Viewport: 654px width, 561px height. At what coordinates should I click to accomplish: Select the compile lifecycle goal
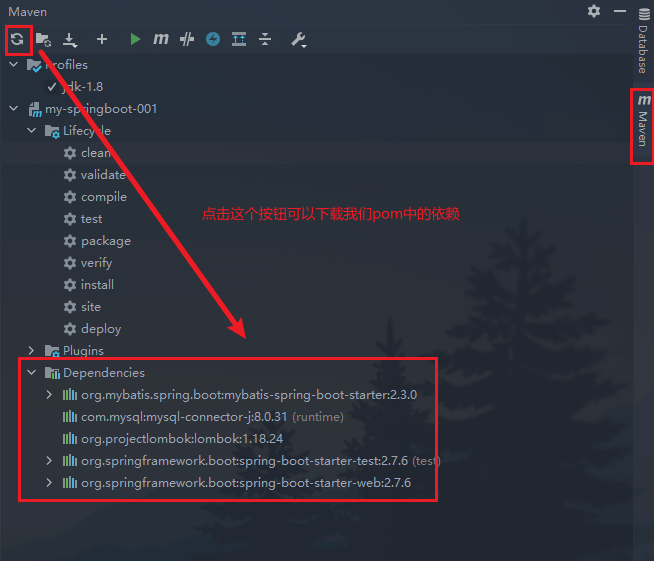tap(104, 197)
